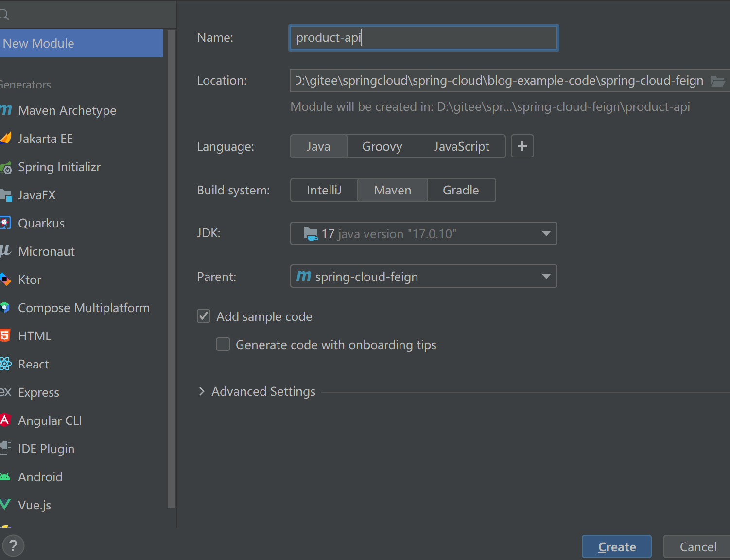Select the Micronaut list entry
This screenshot has height=560, width=730.
click(x=81, y=251)
